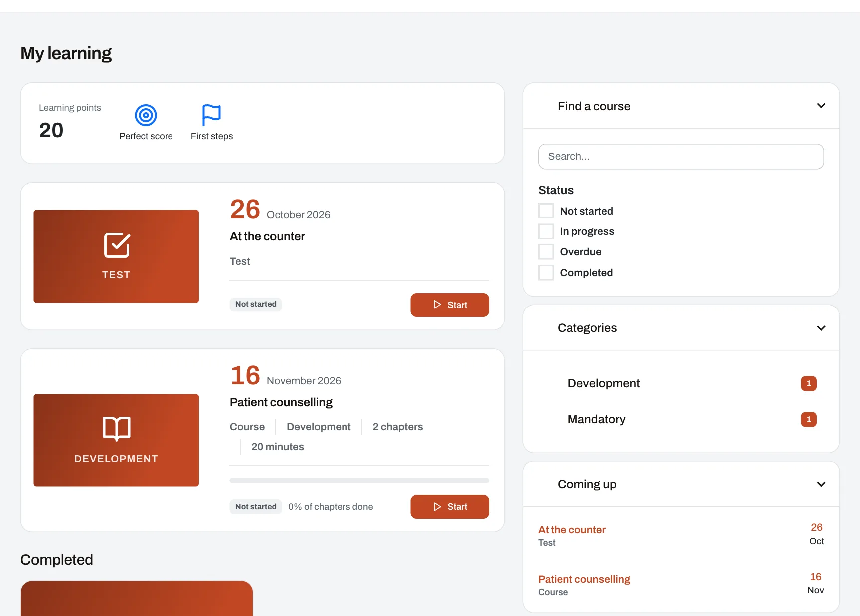The width and height of the screenshot is (860, 616).
Task: Collapse the Categories panel chevron
Action: click(x=821, y=328)
